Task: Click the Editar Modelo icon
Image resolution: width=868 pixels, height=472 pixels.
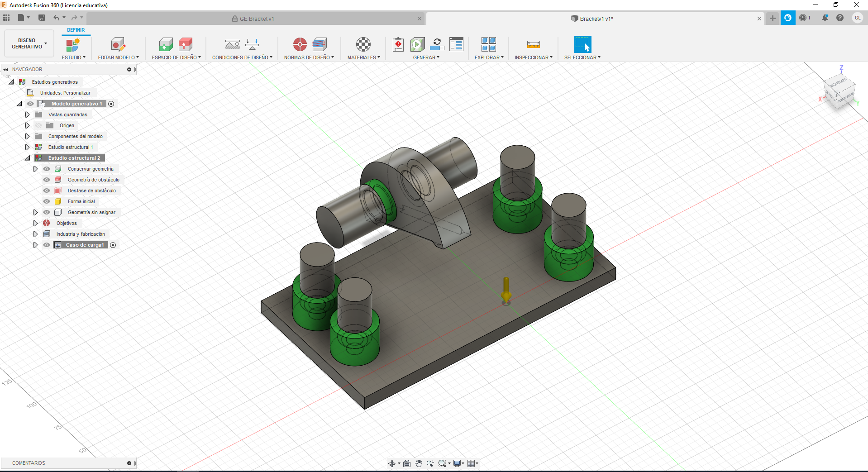Action: [x=118, y=44]
